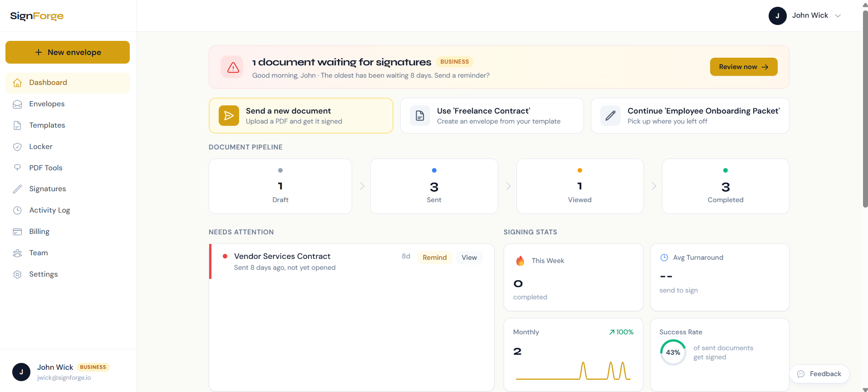Click the Review now button
Image resolution: width=868 pixels, height=392 pixels.
click(743, 67)
